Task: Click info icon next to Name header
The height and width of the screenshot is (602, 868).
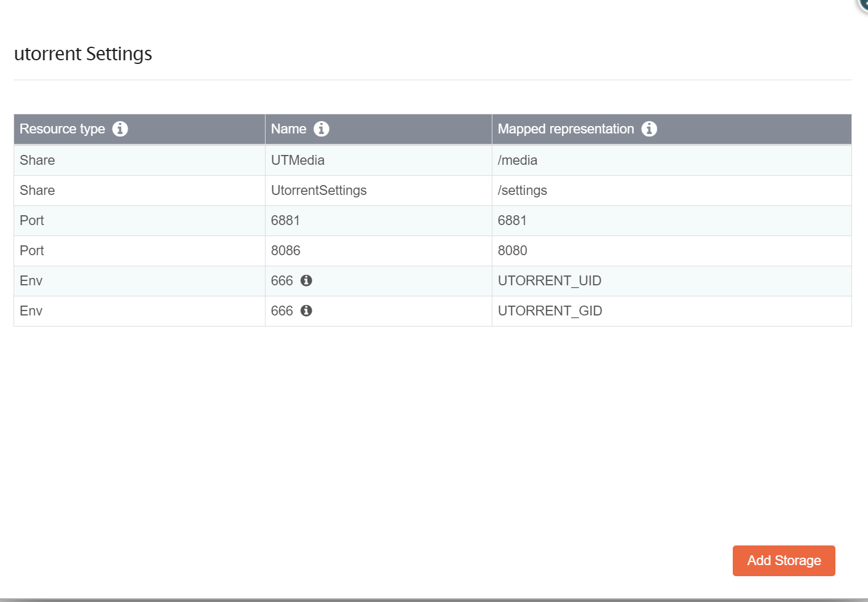Action: [x=322, y=129]
